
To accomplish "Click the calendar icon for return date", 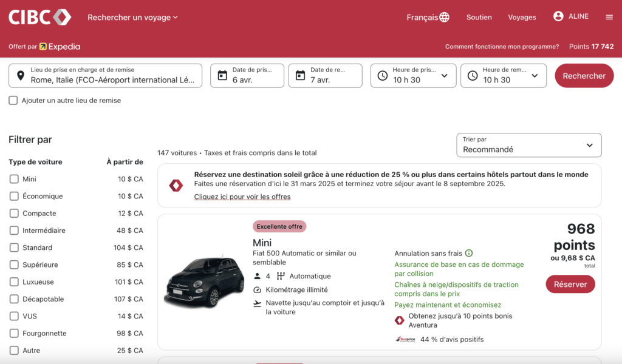I will point(300,76).
